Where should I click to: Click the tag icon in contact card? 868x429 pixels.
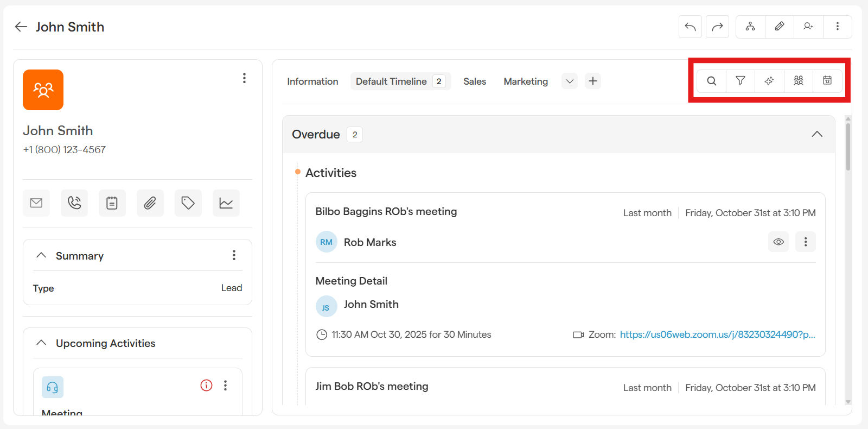click(x=188, y=203)
